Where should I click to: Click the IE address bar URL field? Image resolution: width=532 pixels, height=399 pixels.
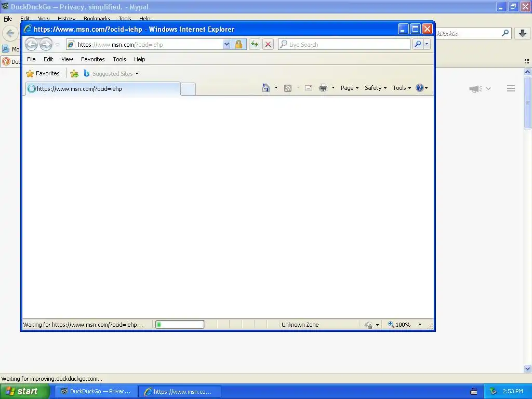coord(149,45)
